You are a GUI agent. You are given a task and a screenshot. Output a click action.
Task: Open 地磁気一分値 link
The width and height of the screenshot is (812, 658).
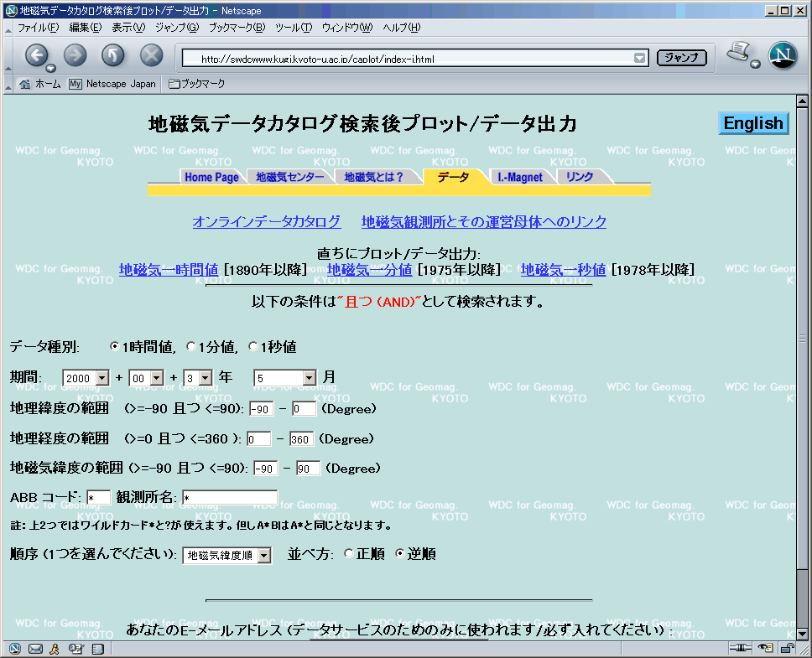pos(370,270)
